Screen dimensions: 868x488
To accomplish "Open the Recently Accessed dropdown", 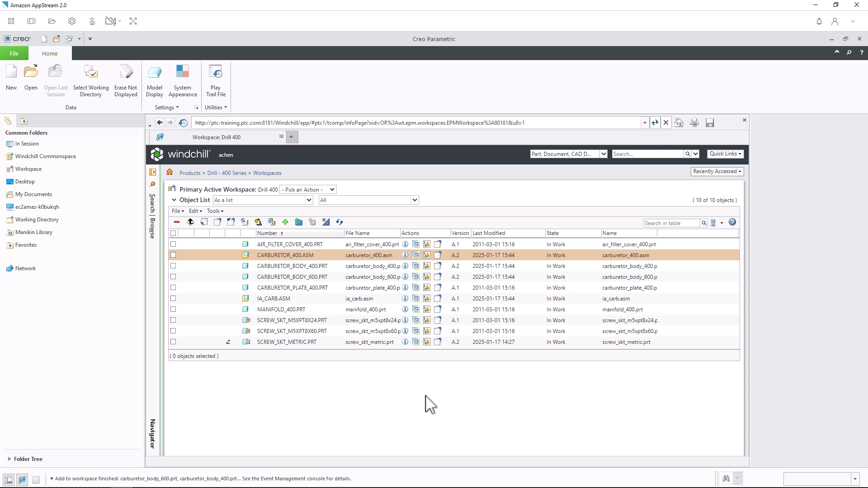I will pyautogui.click(x=717, y=171).
